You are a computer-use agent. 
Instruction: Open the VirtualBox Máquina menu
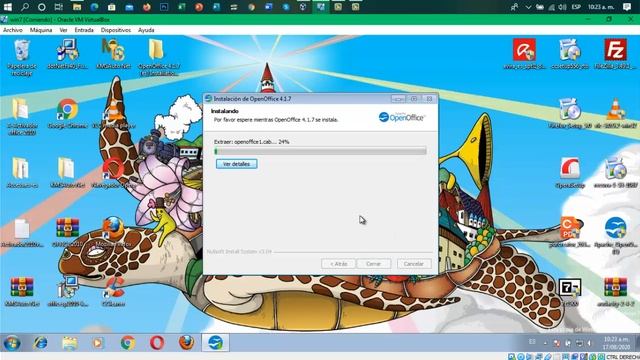click(x=41, y=30)
